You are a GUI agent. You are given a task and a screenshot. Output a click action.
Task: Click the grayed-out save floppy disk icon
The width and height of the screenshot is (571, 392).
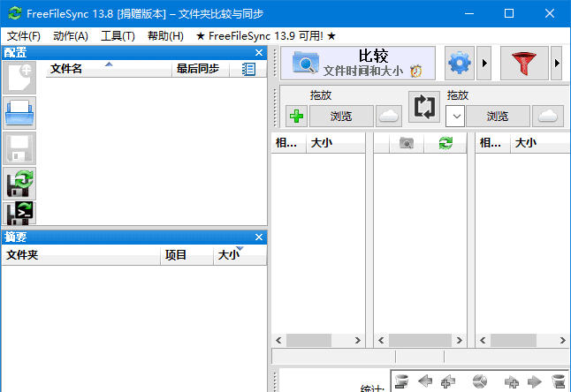pyautogui.click(x=19, y=148)
